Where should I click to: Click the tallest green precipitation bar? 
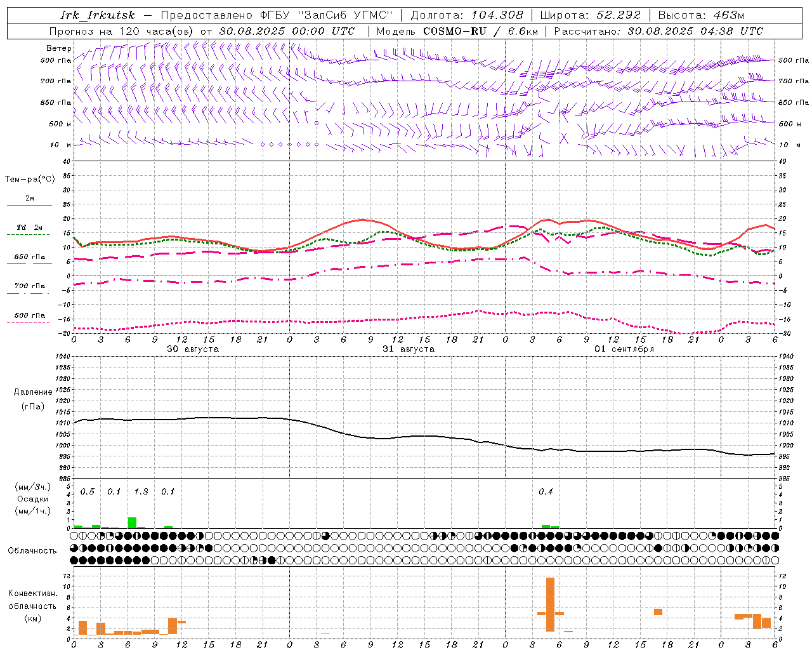tap(132, 522)
